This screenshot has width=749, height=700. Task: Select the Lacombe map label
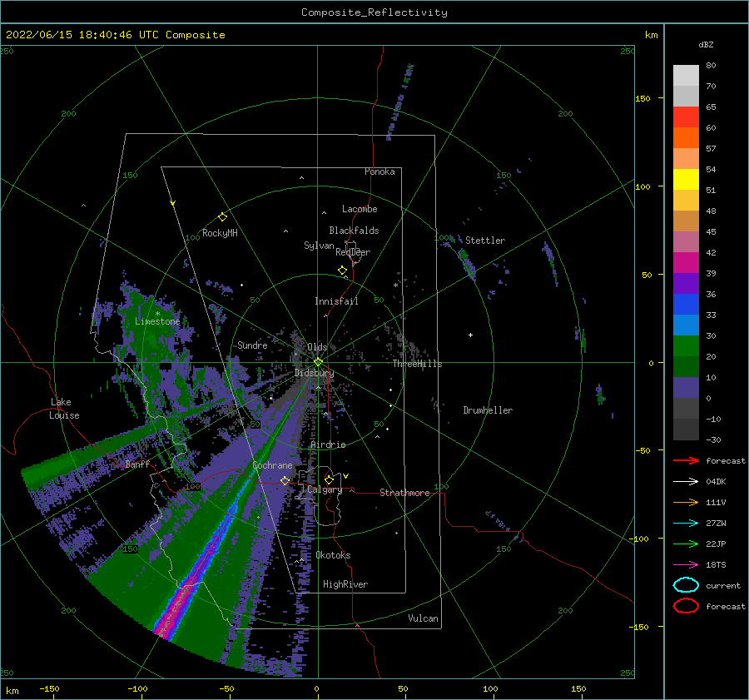[x=360, y=209]
